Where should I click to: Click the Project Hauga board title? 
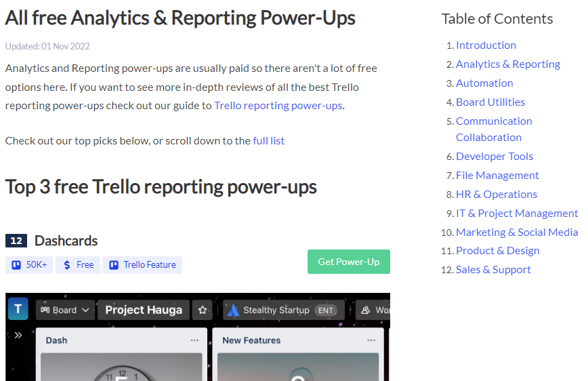[143, 310]
